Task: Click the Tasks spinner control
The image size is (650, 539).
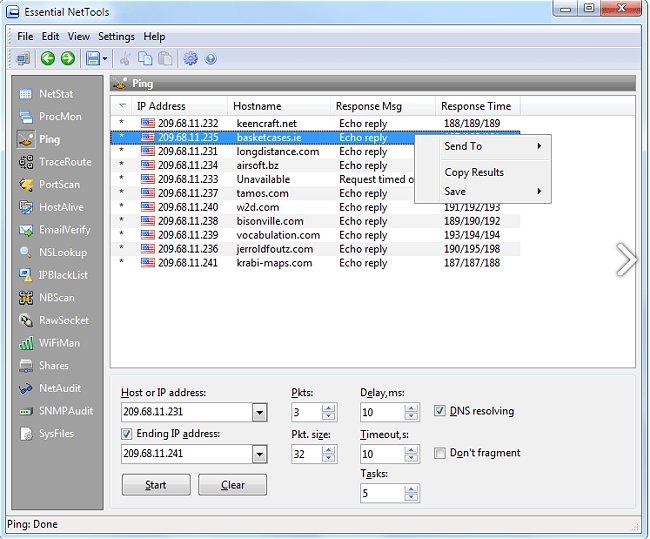Action: [411, 493]
